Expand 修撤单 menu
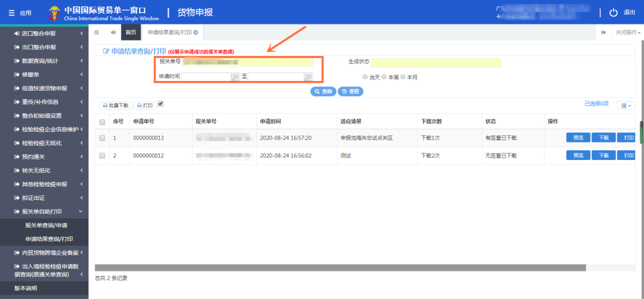Screen dimensions: 644x299 click(44, 75)
